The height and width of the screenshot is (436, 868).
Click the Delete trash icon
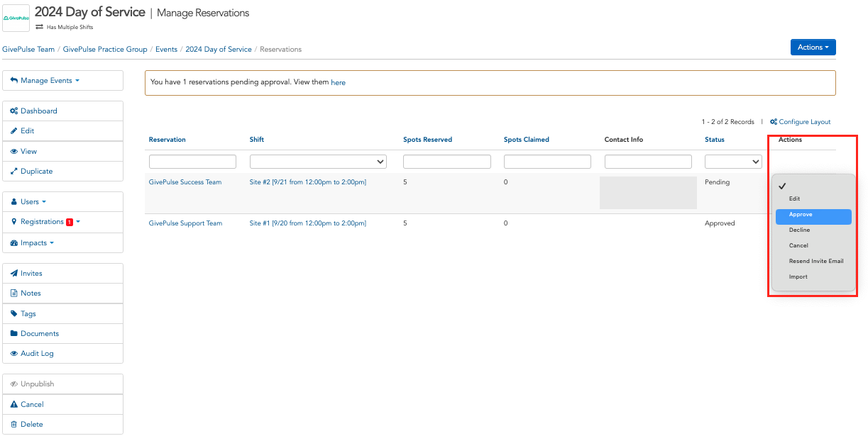click(14, 425)
